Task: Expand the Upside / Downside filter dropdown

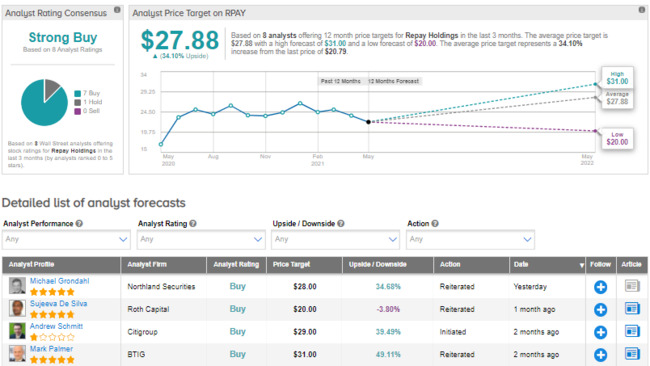Action: (x=335, y=240)
